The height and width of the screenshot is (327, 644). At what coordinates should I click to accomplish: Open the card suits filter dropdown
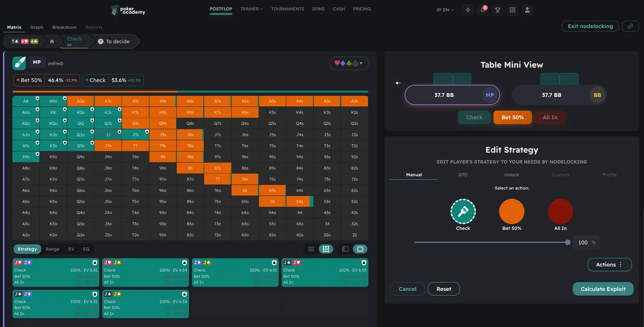349,63
